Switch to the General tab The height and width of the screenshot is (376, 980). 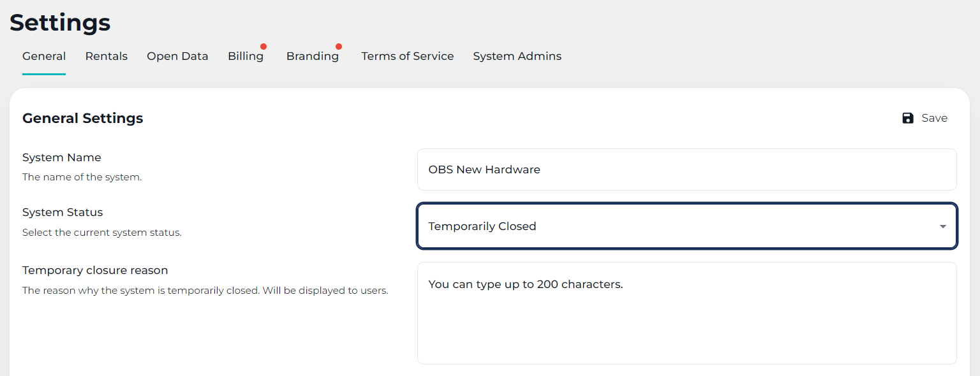pos(44,56)
